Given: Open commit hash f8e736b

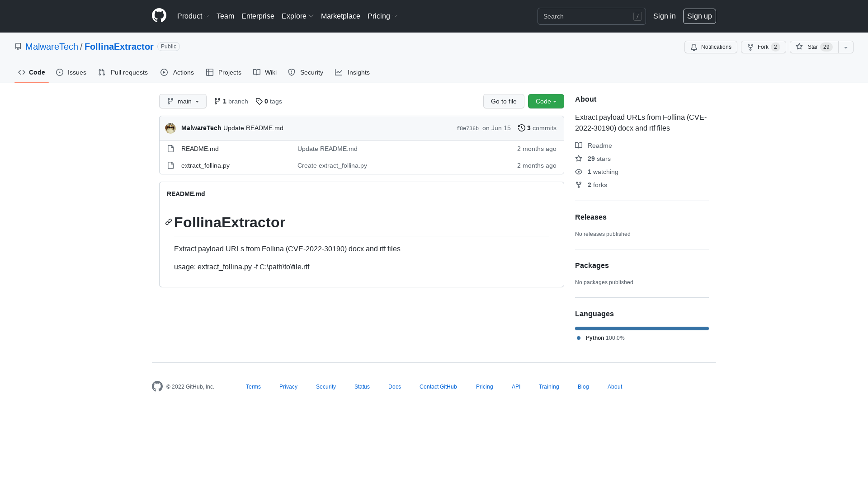Looking at the screenshot, I should pyautogui.click(x=467, y=128).
